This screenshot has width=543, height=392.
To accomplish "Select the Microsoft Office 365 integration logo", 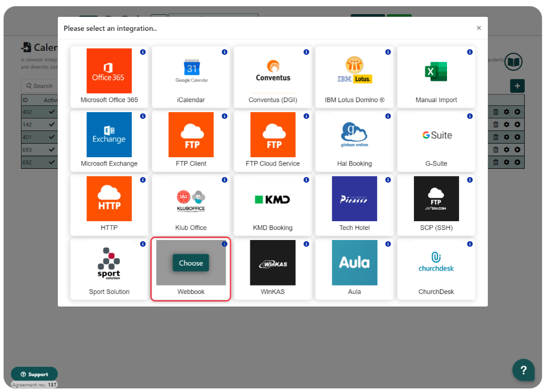I will pos(109,71).
